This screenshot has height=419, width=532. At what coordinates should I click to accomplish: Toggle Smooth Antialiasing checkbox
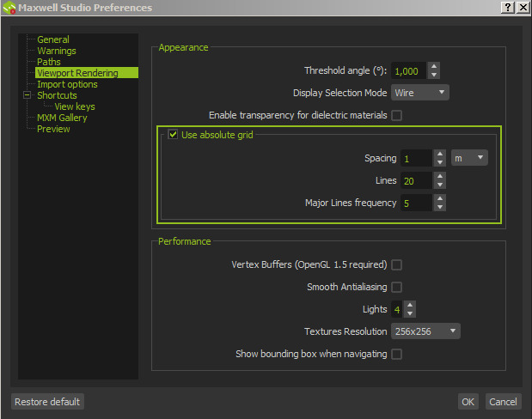396,287
